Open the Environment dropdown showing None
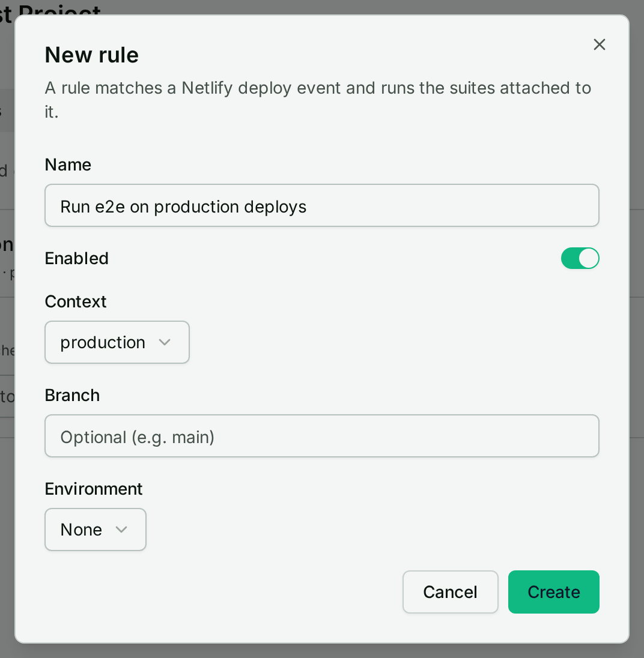This screenshot has width=644, height=658. (96, 530)
